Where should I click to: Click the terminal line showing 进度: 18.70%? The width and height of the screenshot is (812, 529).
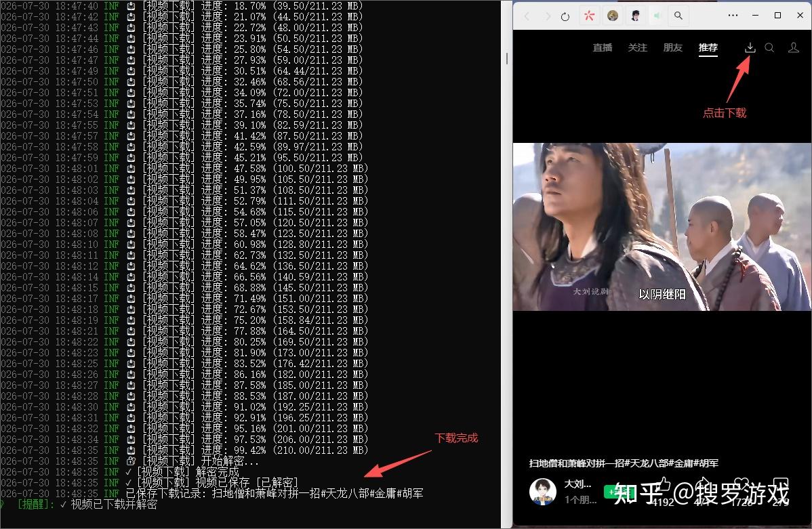pyautogui.click(x=181, y=5)
